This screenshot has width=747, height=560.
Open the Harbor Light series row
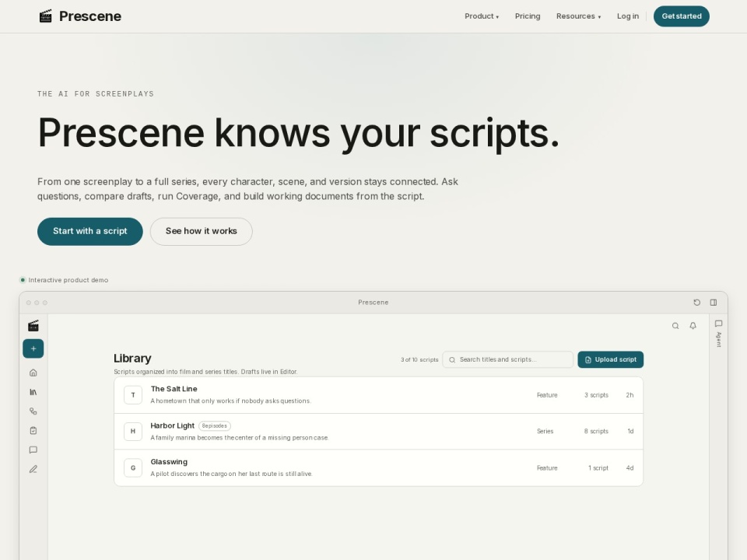pyautogui.click(x=379, y=432)
